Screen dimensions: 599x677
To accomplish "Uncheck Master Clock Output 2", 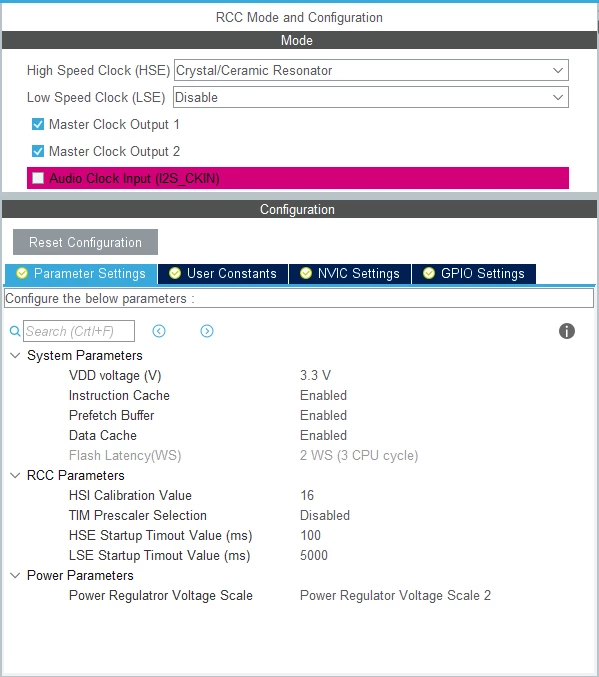I will coord(38,151).
